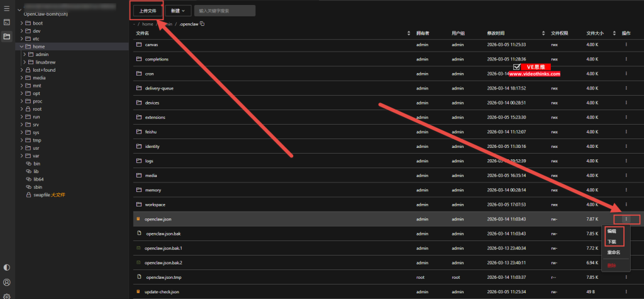Choose 重命名 from the context menu

point(613,252)
